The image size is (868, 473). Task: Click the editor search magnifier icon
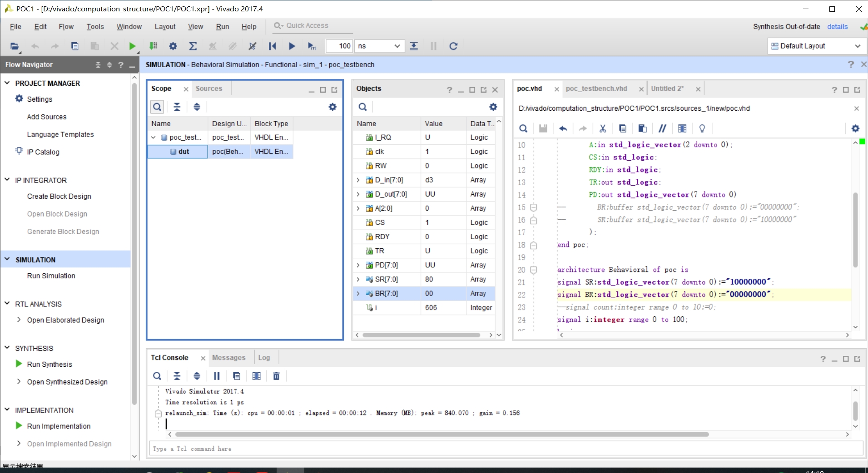pos(523,128)
